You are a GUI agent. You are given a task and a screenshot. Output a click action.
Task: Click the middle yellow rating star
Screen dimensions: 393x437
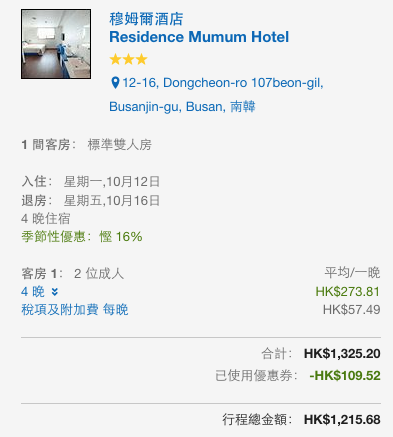128,60
